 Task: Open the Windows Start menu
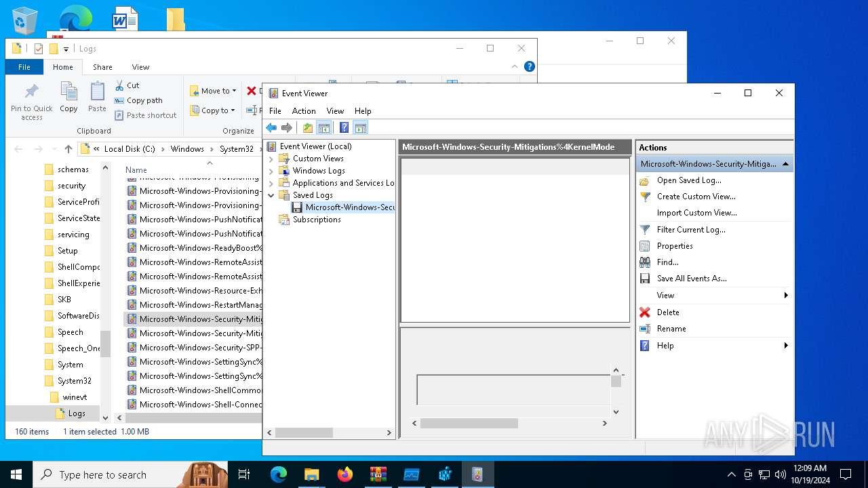pyautogui.click(x=16, y=474)
